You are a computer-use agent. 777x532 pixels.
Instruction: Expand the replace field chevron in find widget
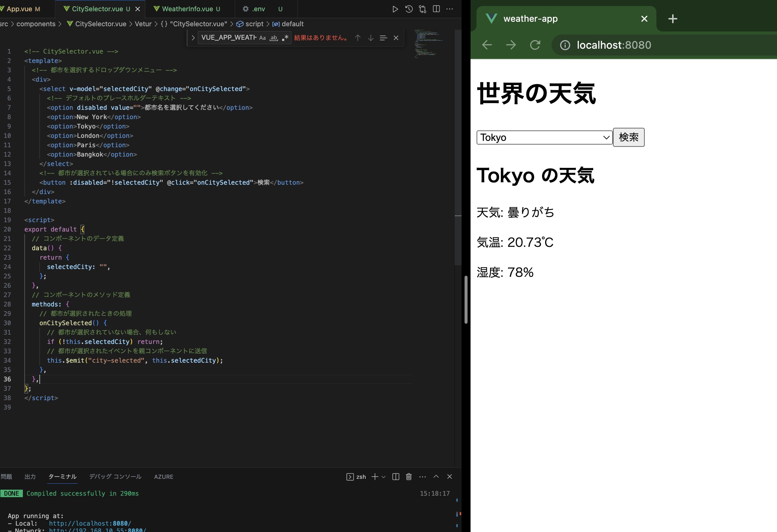click(193, 38)
